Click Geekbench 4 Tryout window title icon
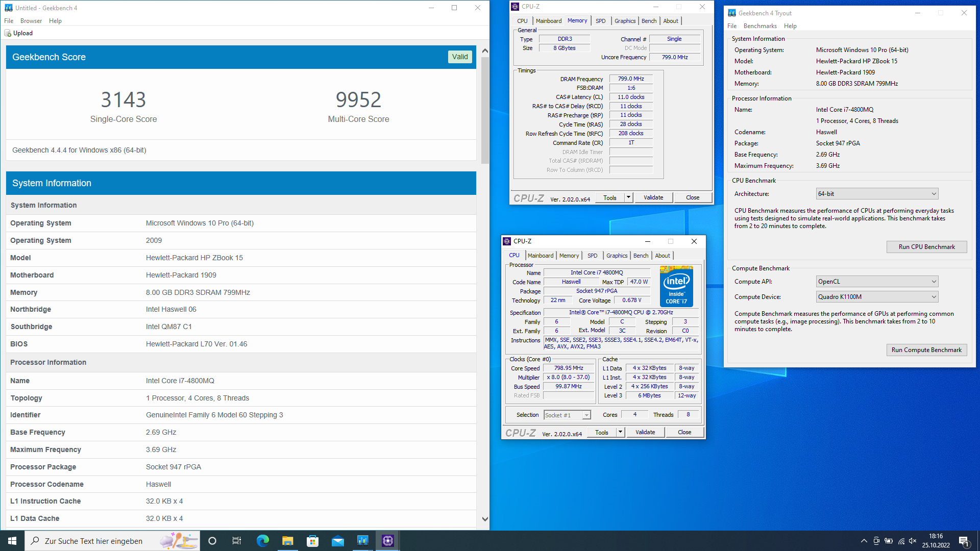This screenshot has height=551, width=980. (732, 13)
